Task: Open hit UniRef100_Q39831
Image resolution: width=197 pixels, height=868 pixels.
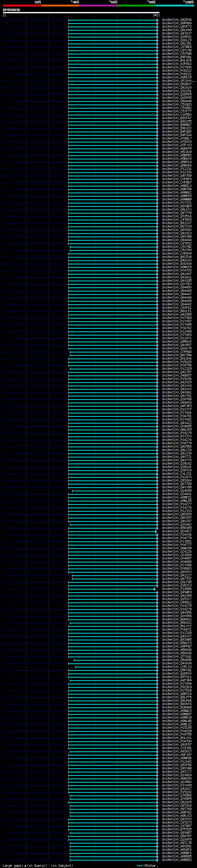Action: pos(176,37)
